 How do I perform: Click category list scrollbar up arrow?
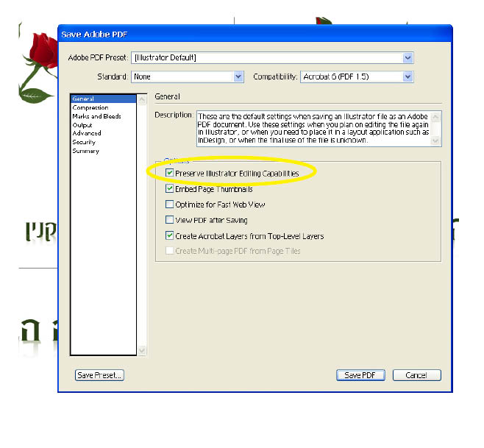pos(142,99)
